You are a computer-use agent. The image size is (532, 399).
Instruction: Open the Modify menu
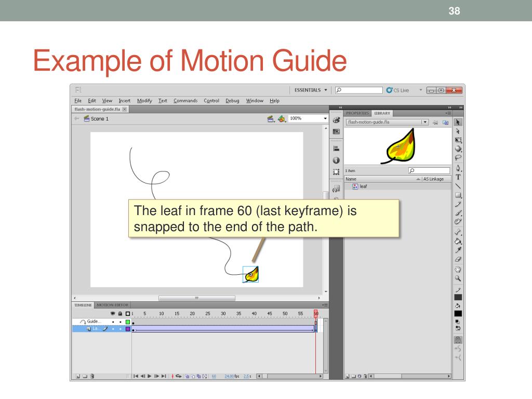click(x=144, y=101)
